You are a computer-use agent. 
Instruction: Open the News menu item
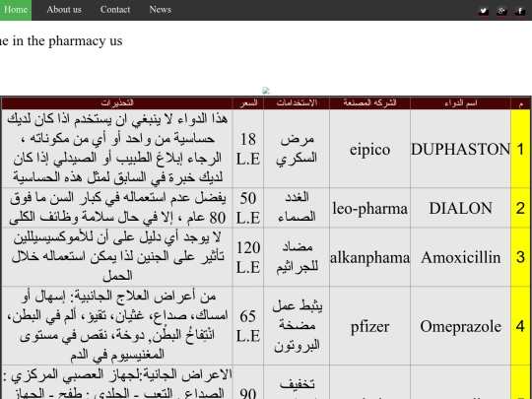tap(161, 10)
